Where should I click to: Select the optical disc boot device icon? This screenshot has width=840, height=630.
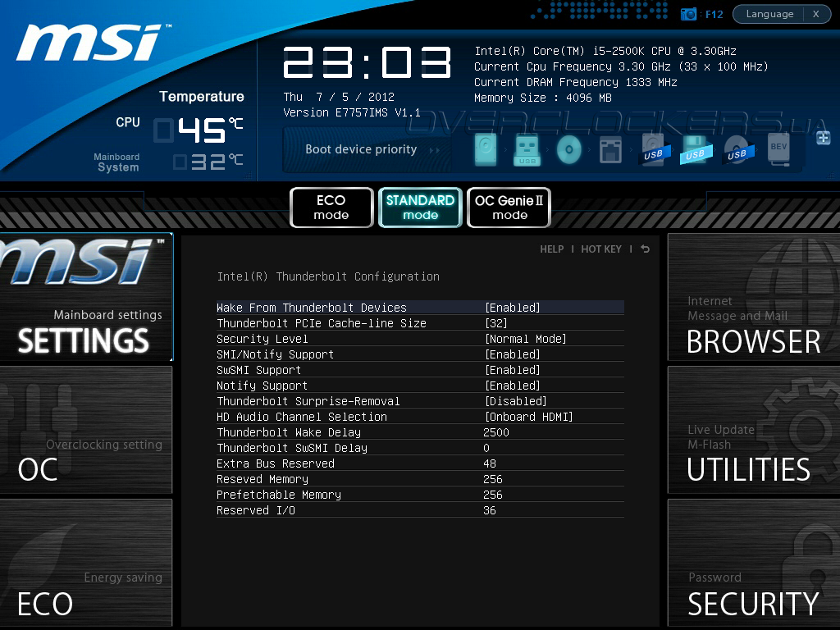point(569,149)
